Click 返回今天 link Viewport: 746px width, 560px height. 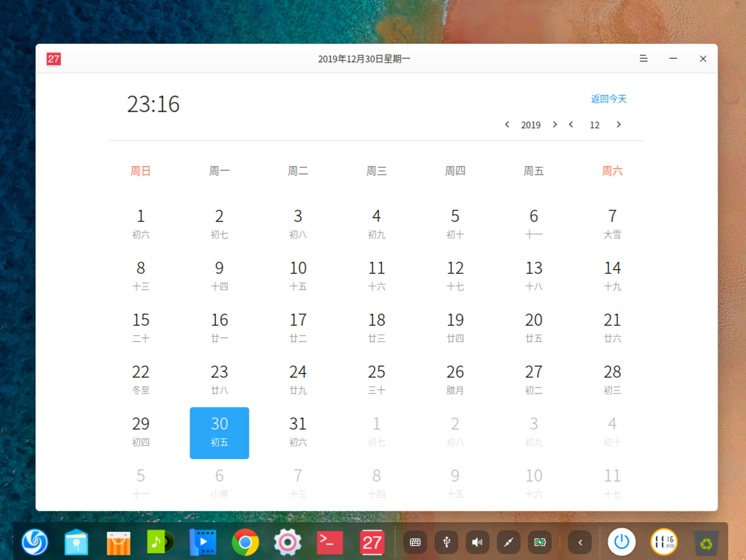pyautogui.click(x=608, y=99)
